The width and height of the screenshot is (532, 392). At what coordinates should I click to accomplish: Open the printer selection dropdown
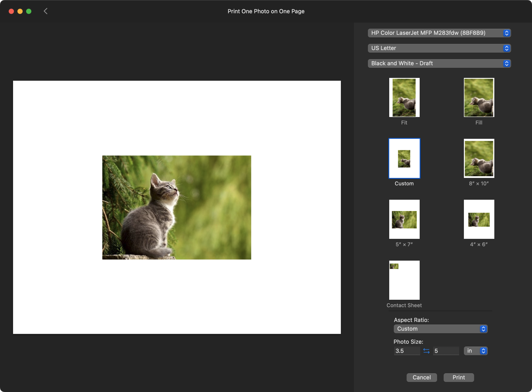point(439,33)
